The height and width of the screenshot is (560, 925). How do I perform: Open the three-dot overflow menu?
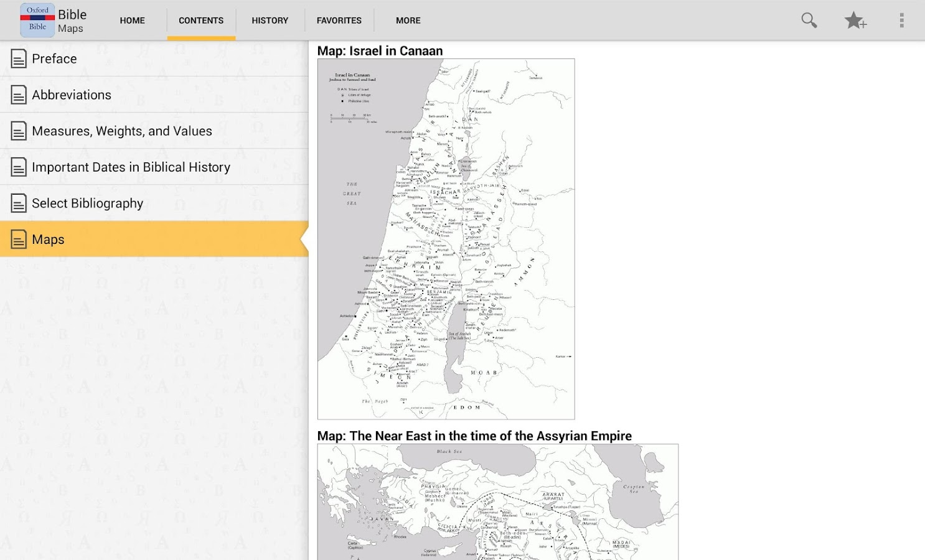tap(901, 21)
